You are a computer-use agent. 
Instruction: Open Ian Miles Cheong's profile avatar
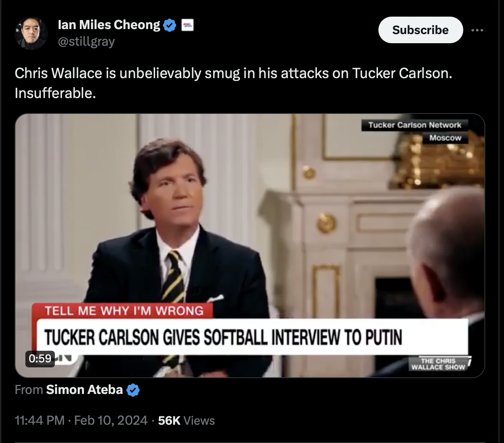tap(31, 33)
